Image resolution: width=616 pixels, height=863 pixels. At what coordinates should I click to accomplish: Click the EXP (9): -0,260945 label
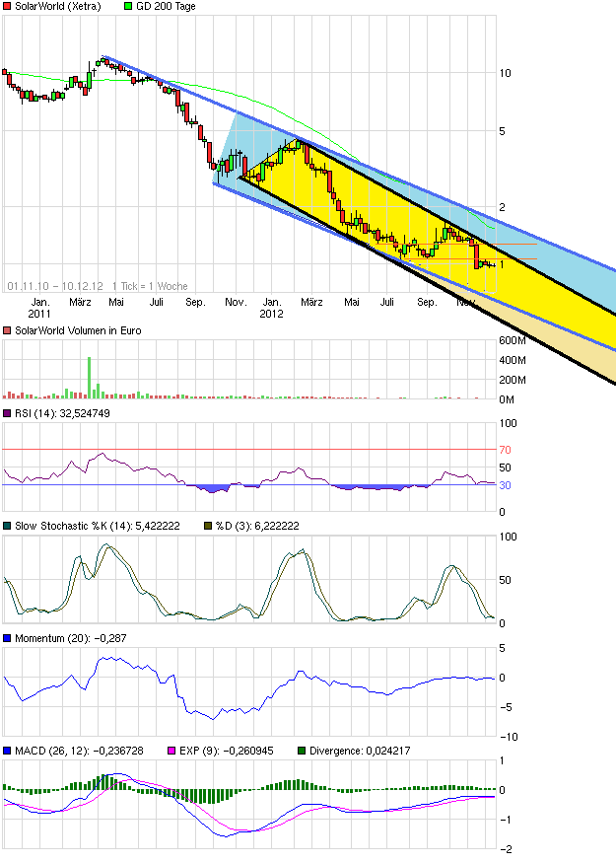point(226,751)
